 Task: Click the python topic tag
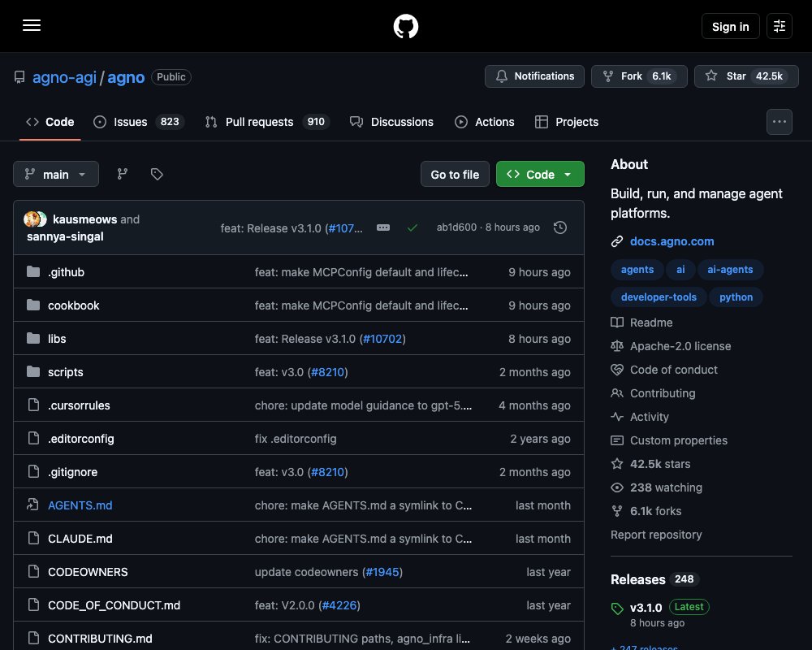[x=736, y=297]
